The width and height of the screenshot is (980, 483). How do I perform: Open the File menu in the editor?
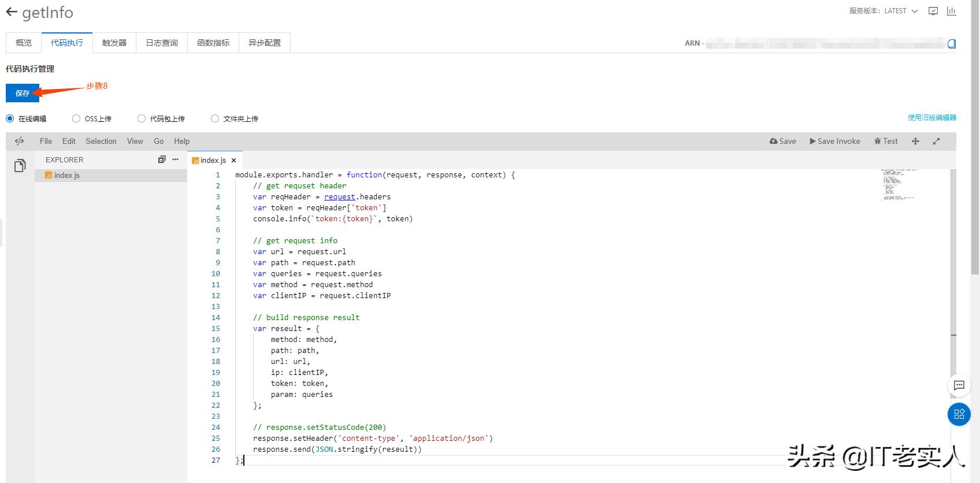click(46, 141)
